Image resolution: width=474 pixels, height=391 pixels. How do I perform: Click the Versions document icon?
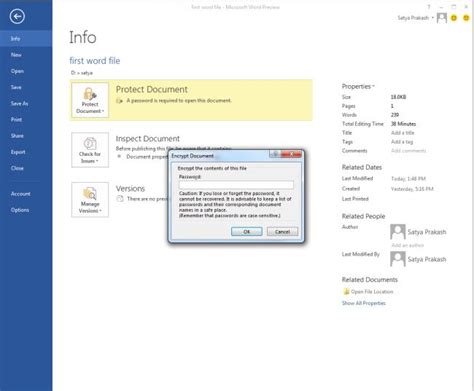click(x=120, y=199)
